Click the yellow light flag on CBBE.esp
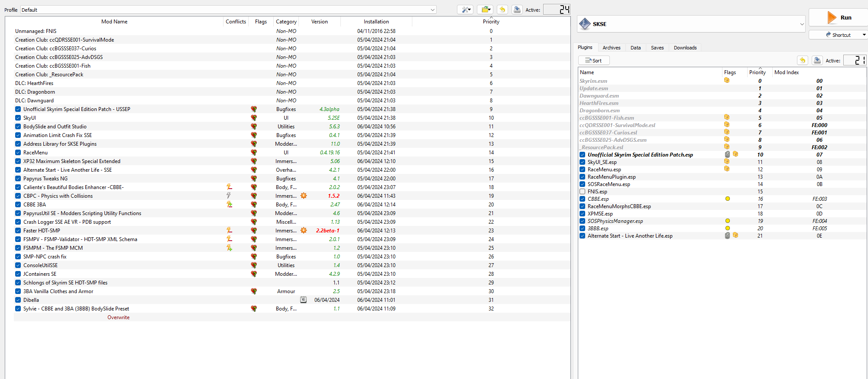The height and width of the screenshot is (379, 868). [728, 199]
